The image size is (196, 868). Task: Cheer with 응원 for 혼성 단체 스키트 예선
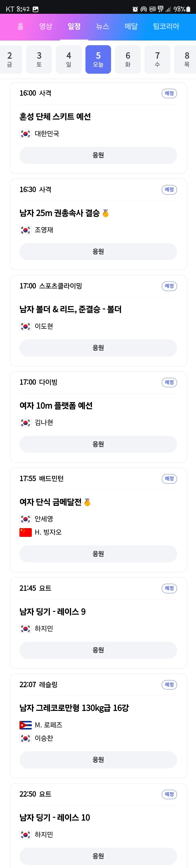point(98,155)
